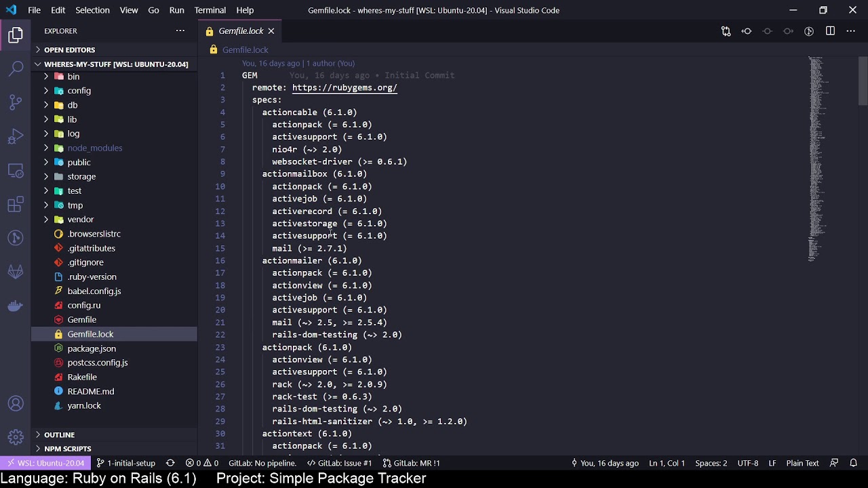Follow the https://rubygems.org/ link
This screenshot has height=488, width=868.
344,87
